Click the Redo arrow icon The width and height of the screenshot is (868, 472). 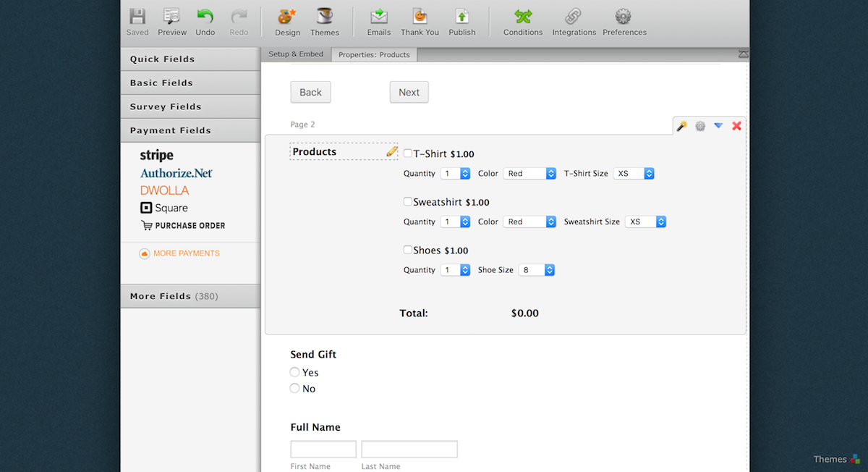239,17
